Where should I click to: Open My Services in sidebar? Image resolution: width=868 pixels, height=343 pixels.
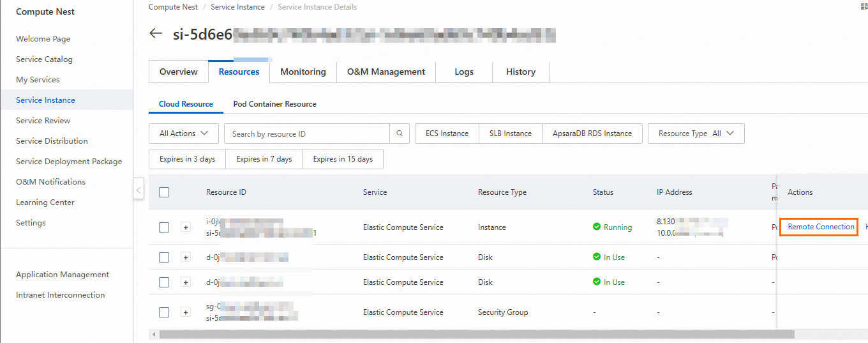click(x=38, y=79)
